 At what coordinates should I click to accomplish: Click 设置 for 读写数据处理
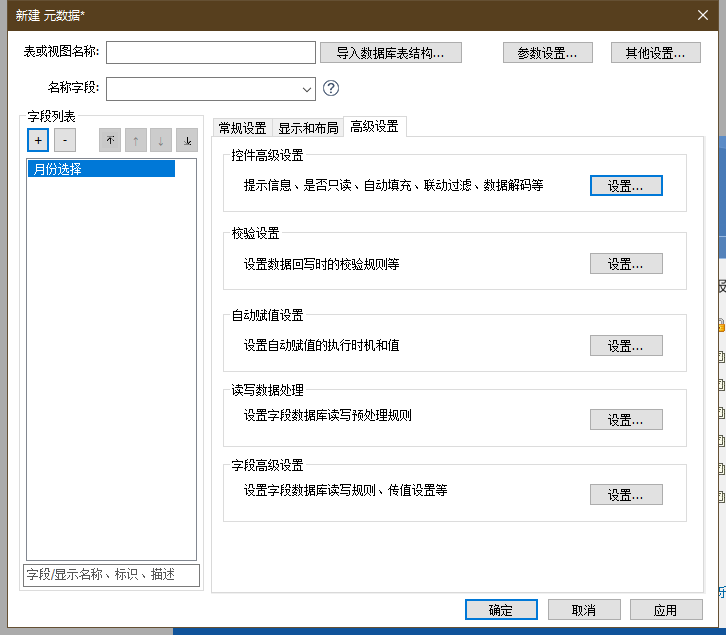click(626, 420)
